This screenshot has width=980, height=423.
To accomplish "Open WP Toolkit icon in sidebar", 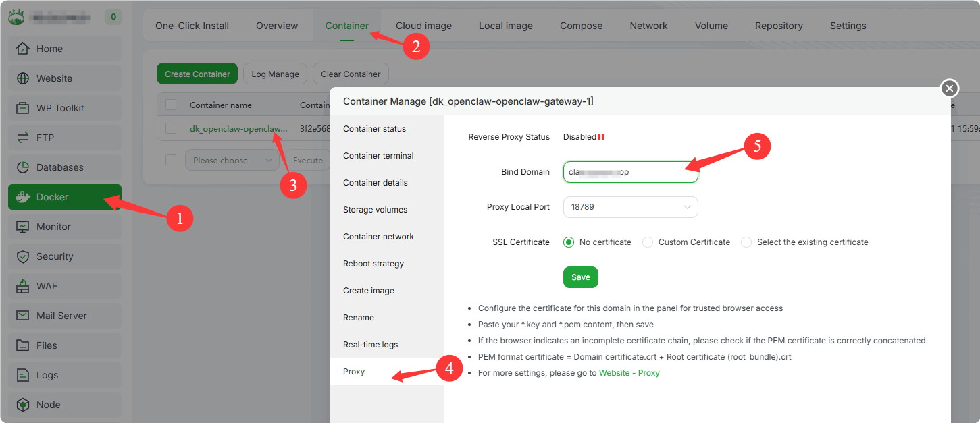I will point(23,108).
